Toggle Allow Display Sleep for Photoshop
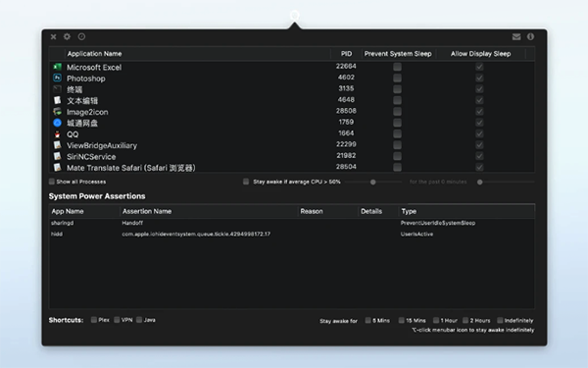588x368 pixels. click(479, 78)
